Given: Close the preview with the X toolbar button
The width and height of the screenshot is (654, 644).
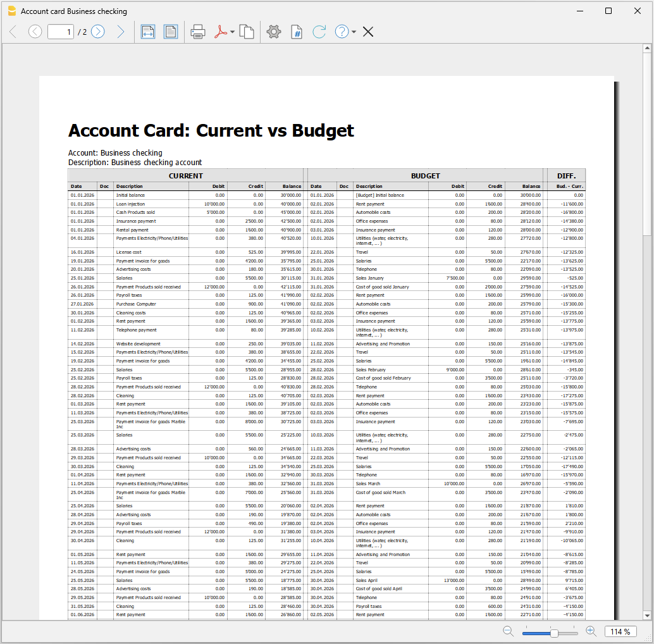Looking at the screenshot, I should click(368, 31).
